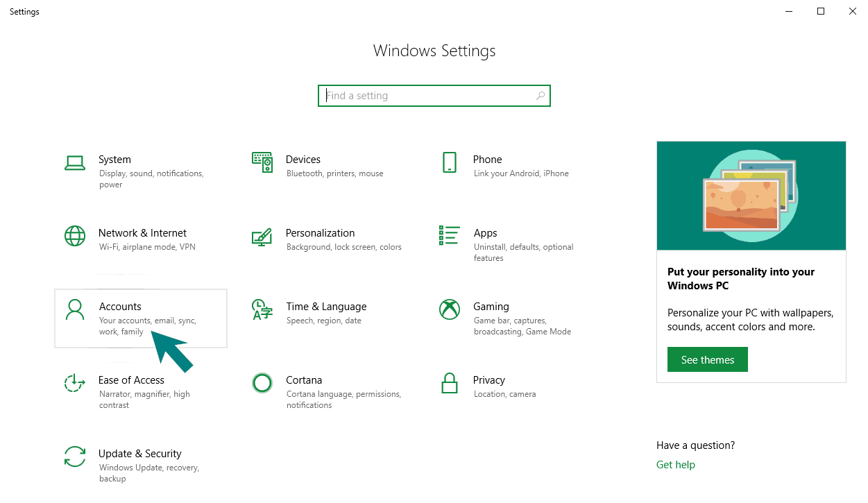This screenshot has width=868, height=503.
Task: Minimize the Settings window
Action: 789,11
